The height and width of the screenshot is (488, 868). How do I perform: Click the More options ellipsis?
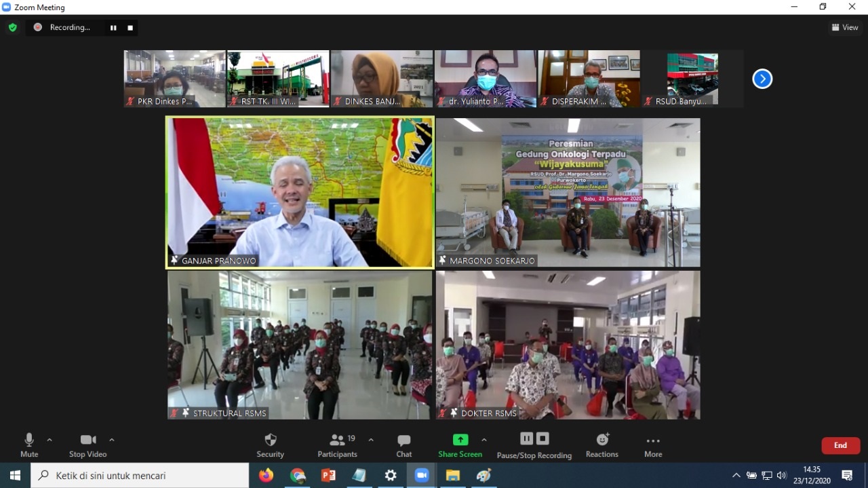click(653, 445)
